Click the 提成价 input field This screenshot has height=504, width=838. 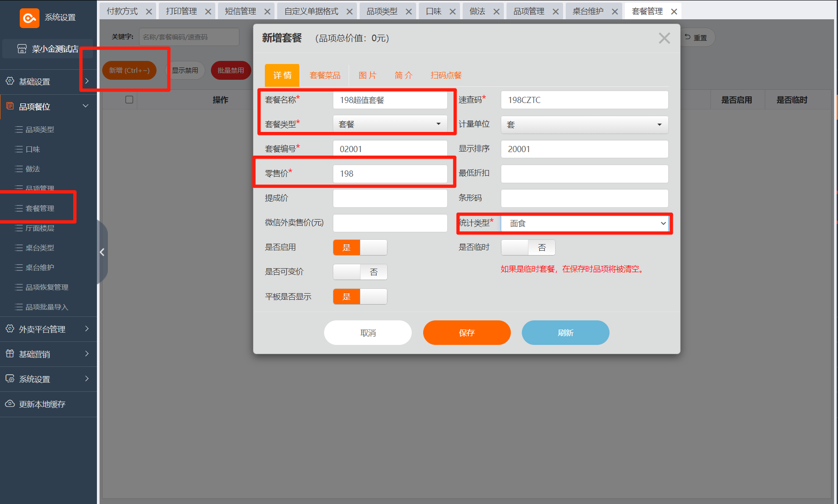tap(390, 198)
